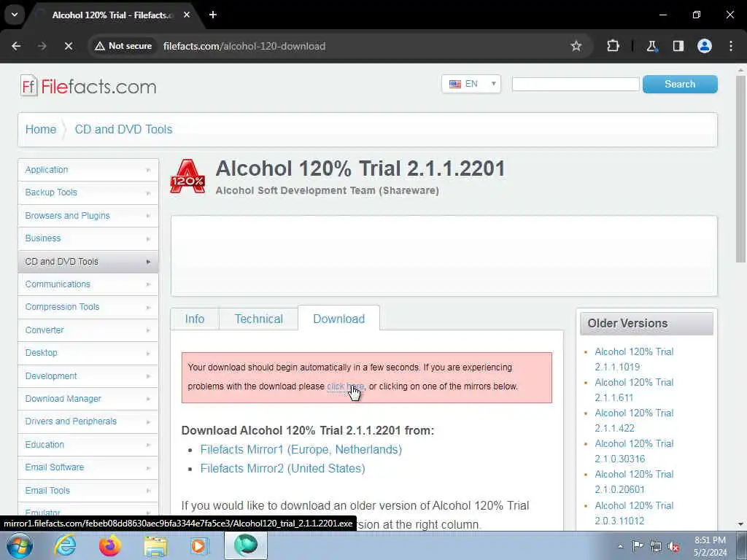
Task: Expand the Compression Tools category
Action: [88, 307]
